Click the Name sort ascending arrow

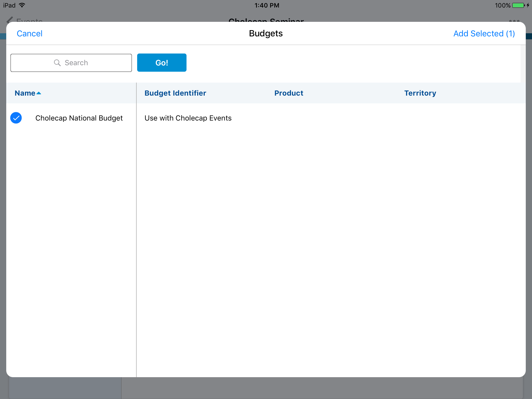39,93
